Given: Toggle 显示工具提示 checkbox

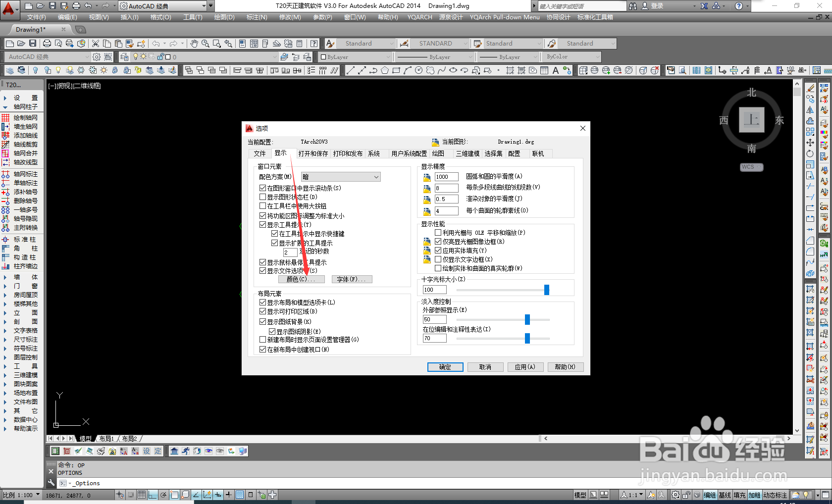Looking at the screenshot, I should coord(263,225).
